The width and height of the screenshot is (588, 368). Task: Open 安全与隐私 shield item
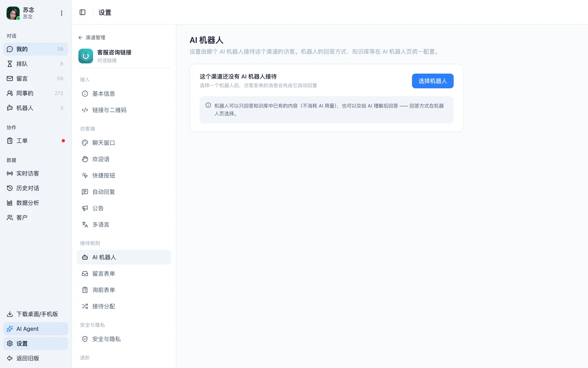(x=124, y=339)
